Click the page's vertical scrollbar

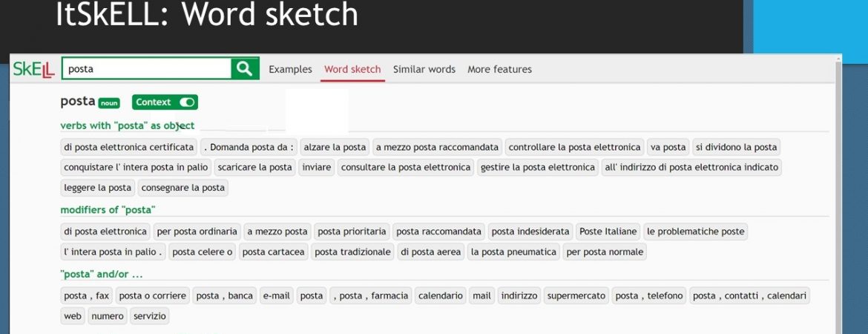pos(838,200)
